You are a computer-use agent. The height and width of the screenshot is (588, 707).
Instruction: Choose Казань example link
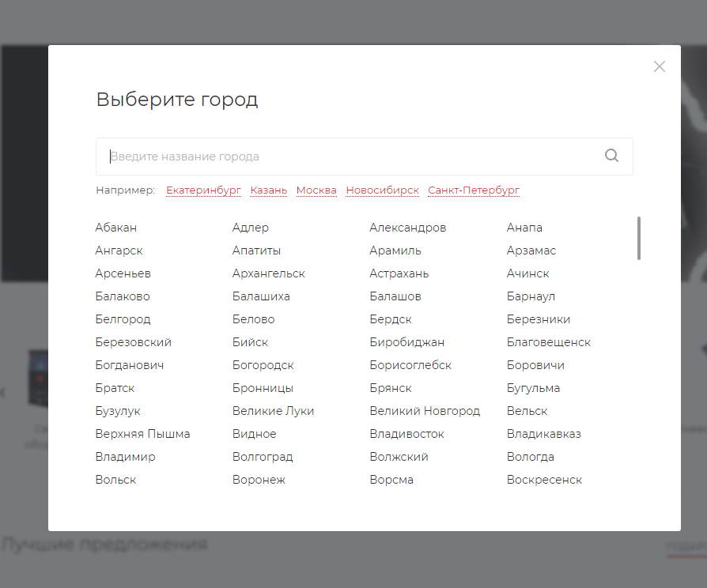(269, 190)
